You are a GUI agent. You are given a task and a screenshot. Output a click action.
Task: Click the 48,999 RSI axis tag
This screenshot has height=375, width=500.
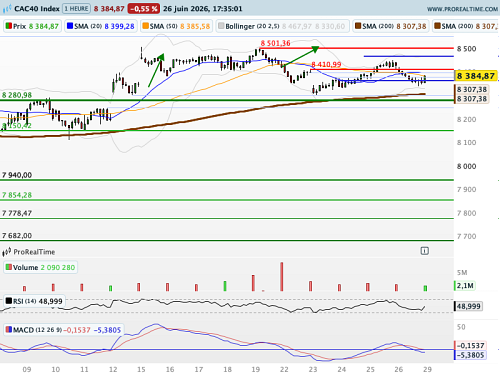[468, 306]
